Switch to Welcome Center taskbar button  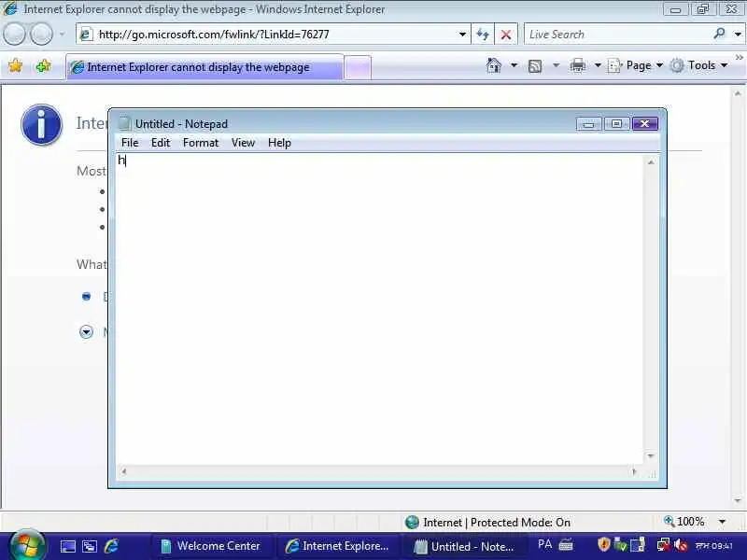pos(212,546)
